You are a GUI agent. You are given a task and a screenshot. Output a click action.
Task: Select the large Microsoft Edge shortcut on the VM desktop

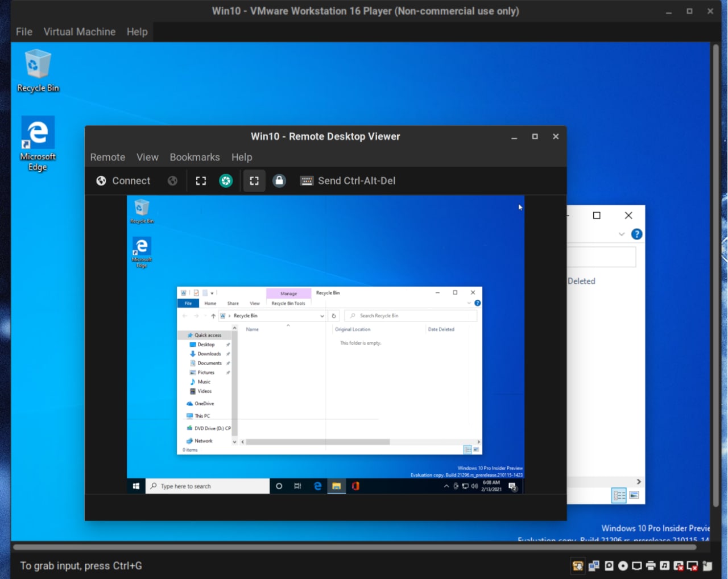click(x=38, y=143)
